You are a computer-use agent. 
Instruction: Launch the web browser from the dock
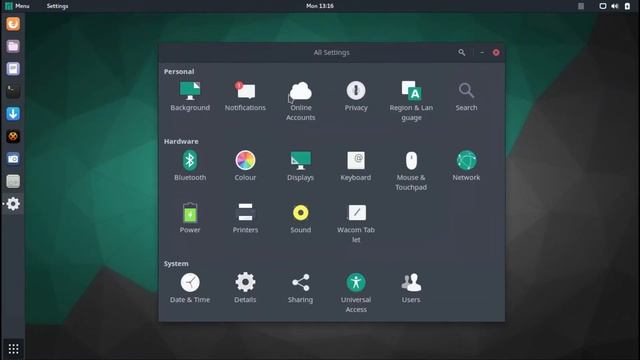[13, 24]
